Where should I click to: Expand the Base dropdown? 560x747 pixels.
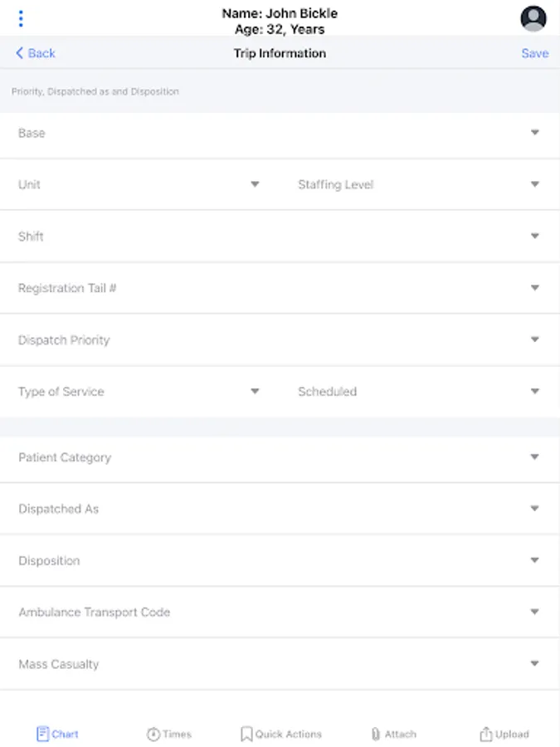[x=534, y=133]
